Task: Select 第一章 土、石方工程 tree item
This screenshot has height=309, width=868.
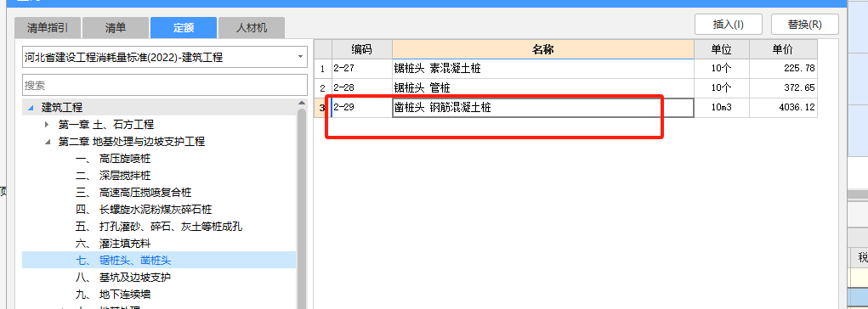Action: click(x=105, y=125)
